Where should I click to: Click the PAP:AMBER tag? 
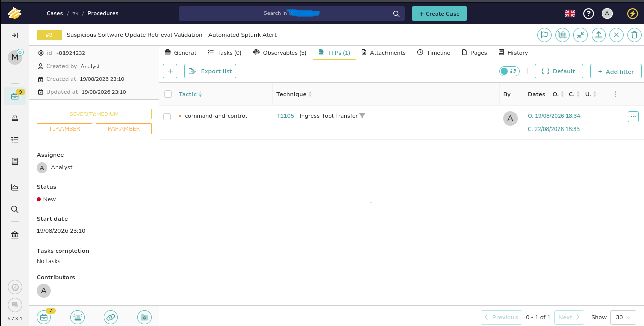[x=124, y=129]
